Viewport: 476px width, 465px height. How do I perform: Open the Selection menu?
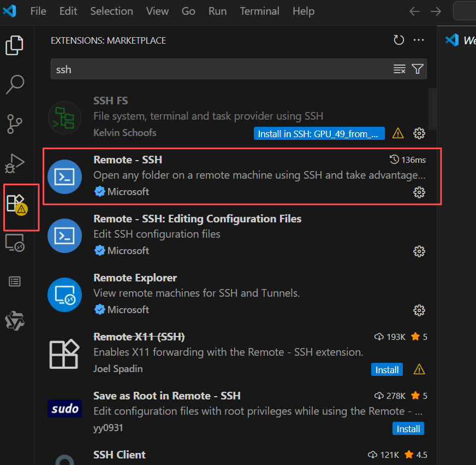click(111, 11)
